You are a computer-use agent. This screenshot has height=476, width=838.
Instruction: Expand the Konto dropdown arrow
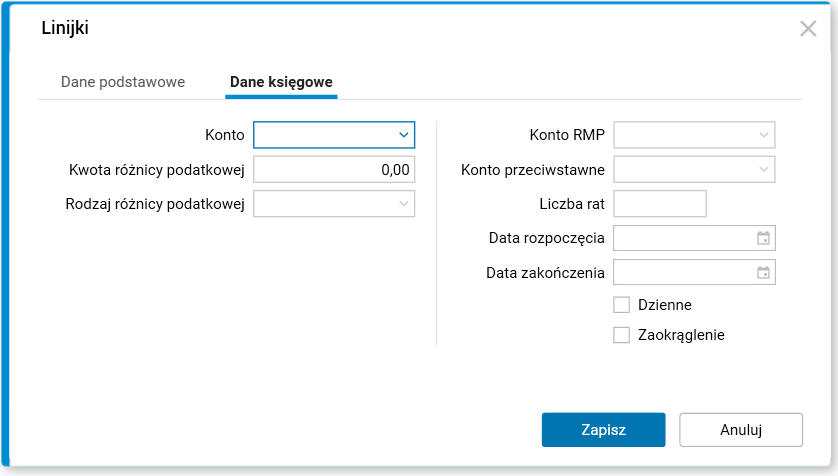(x=403, y=134)
